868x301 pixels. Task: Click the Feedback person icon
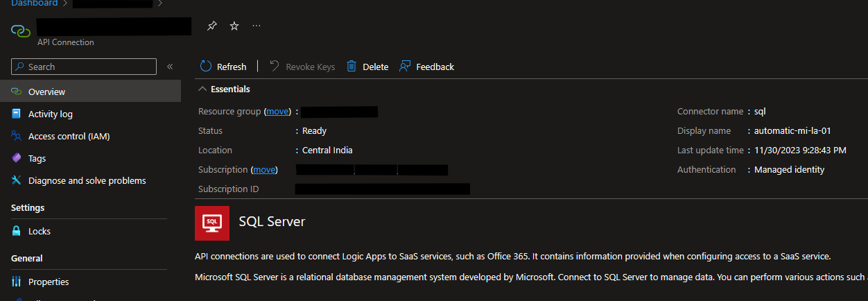pyautogui.click(x=405, y=67)
